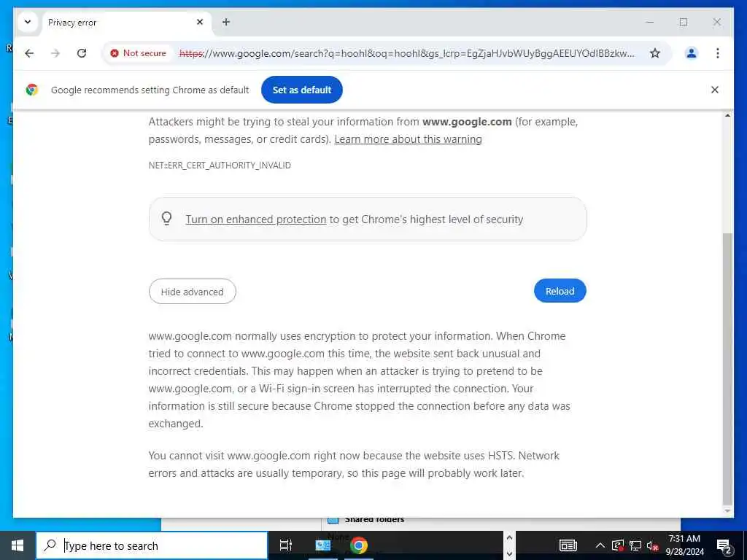Click the page scrollbar down arrow
The height and width of the screenshot is (560, 747).
(x=727, y=511)
